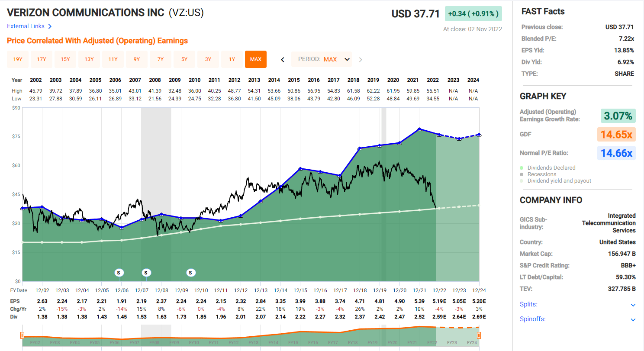Image resolution: width=644 pixels, height=351 pixels.
Task: Click the -15% Chg/Yr value
Action: click(62, 309)
